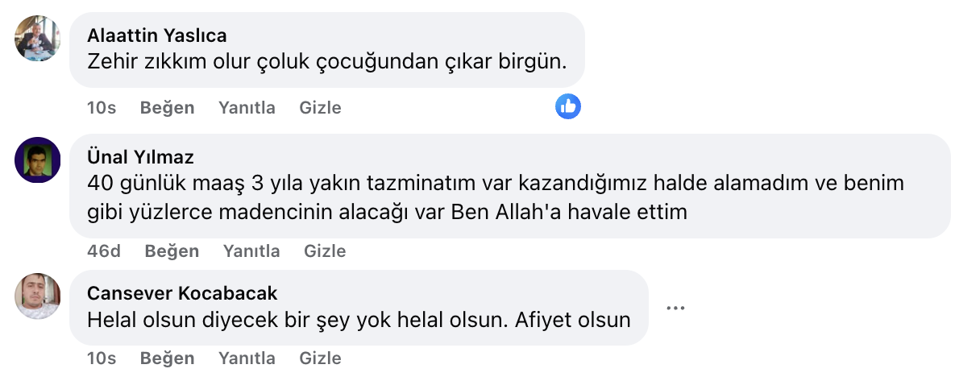Image resolution: width=980 pixels, height=377 pixels.
Task: Open Alaattin Yaslıca's profile name link
Action: pyautogui.click(x=156, y=35)
